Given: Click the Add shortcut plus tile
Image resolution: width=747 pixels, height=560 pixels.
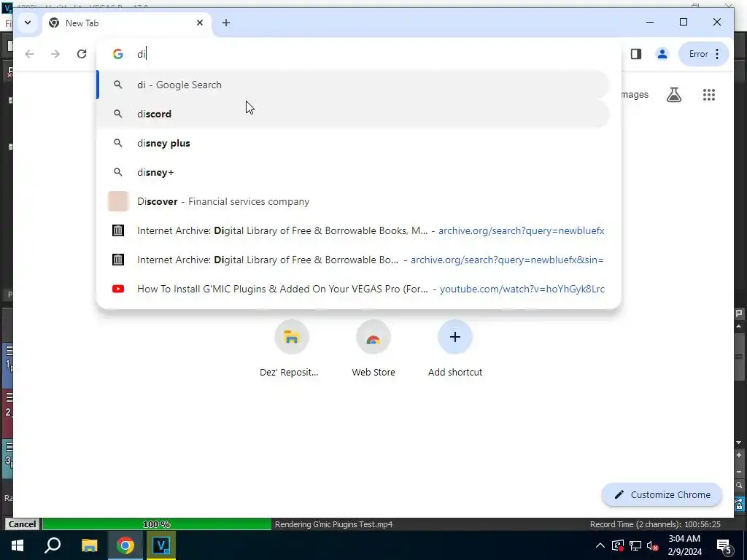Looking at the screenshot, I should [x=455, y=349].
